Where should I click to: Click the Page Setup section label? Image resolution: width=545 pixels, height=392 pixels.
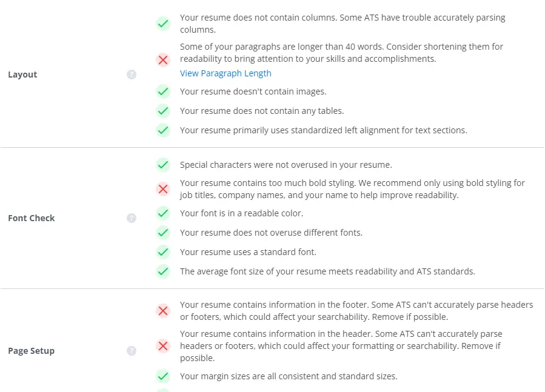[x=31, y=351]
